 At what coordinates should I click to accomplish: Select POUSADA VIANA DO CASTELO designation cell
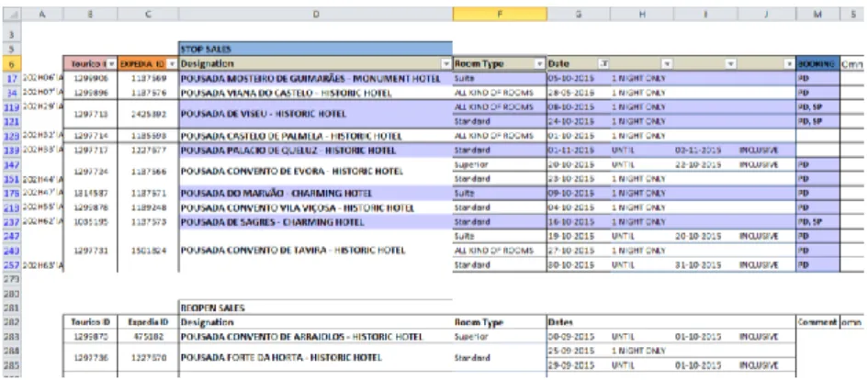tap(316, 93)
